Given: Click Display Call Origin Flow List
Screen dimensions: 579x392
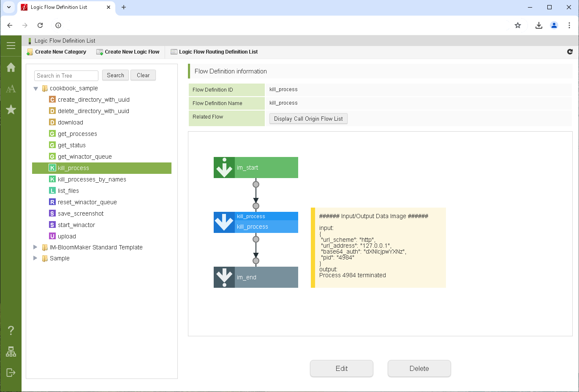Looking at the screenshot, I should pos(308,119).
